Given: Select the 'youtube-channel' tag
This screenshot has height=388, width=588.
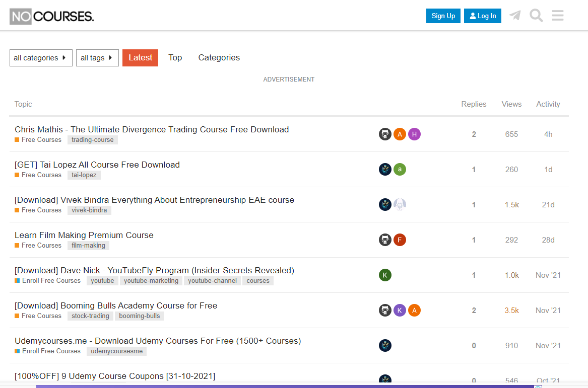Looking at the screenshot, I should point(212,280).
